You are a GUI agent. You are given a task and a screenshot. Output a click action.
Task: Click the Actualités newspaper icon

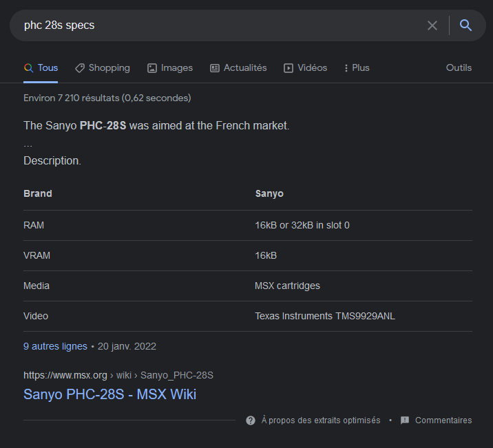(215, 68)
